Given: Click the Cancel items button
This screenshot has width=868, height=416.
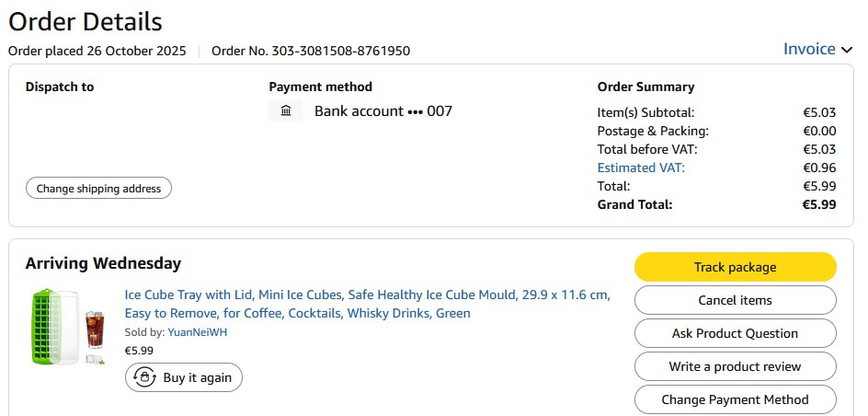Looking at the screenshot, I should (735, 300).
